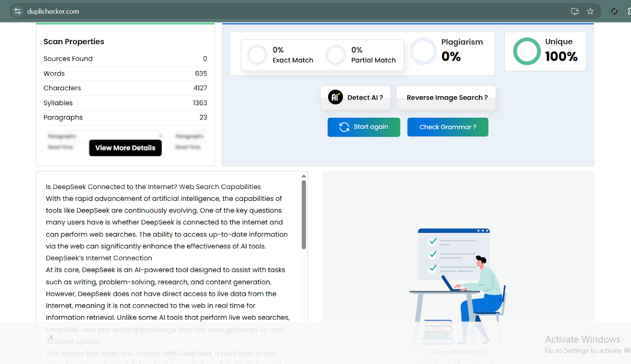Click the AI logo icon in Detect AI
The image size is (631, 364).
(x=335, y=97)
